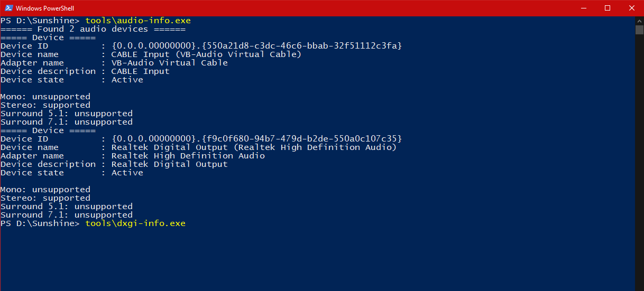Click the PowerShell icon in the title bar
The width and height of the screenshot is (644, 291).
pos(7,8)
